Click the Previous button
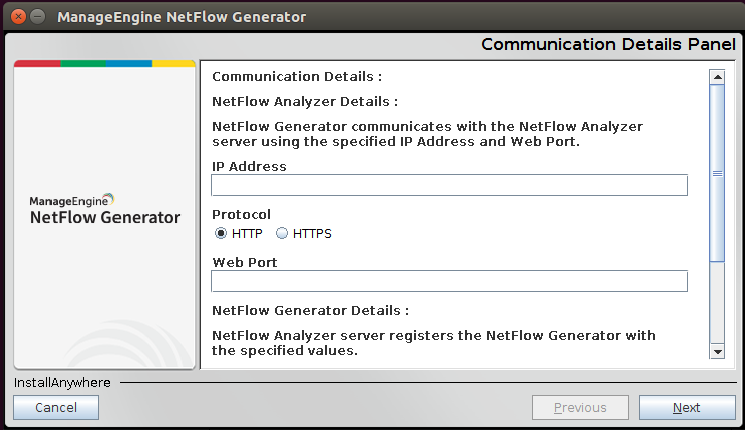The width and height of the screenshot is (745, 430). click(580, 407)
